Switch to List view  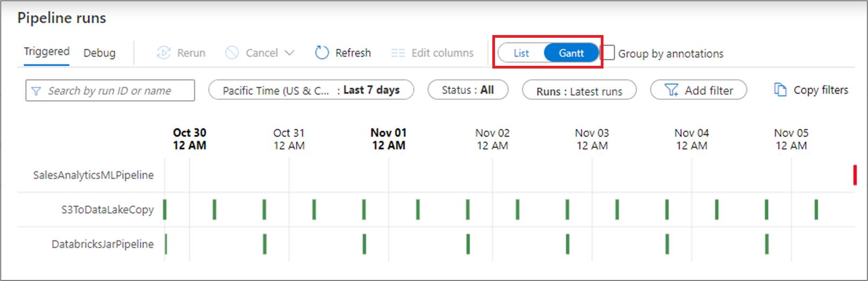521,53
